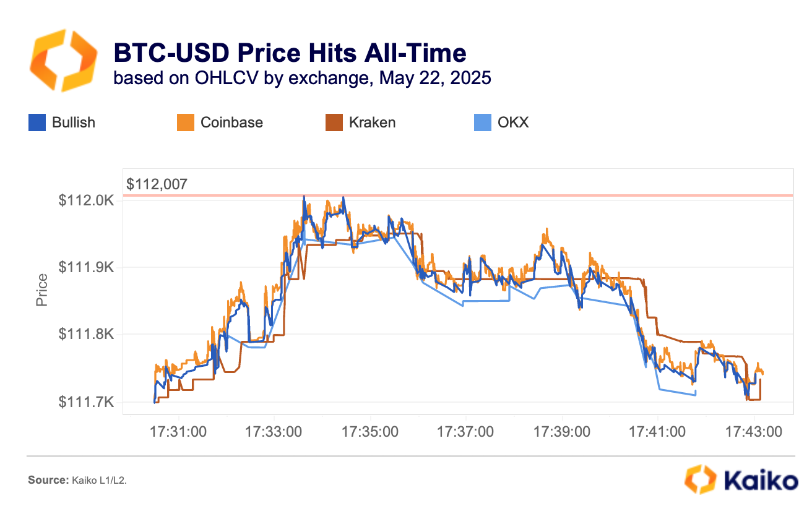Toggle the Bullish series legend label

[73, 122]
